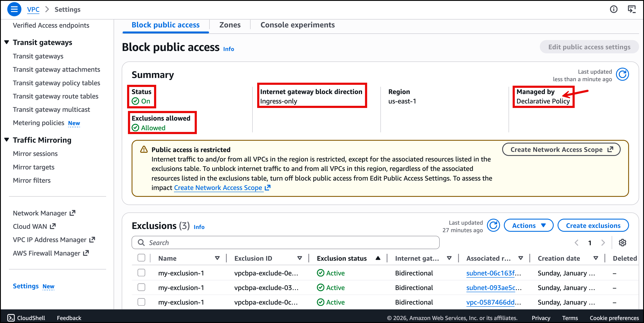Collapse the Traffic Mirroring section
Image resolution: width=644 pixels, height=323 pixels.
[7, 140]
